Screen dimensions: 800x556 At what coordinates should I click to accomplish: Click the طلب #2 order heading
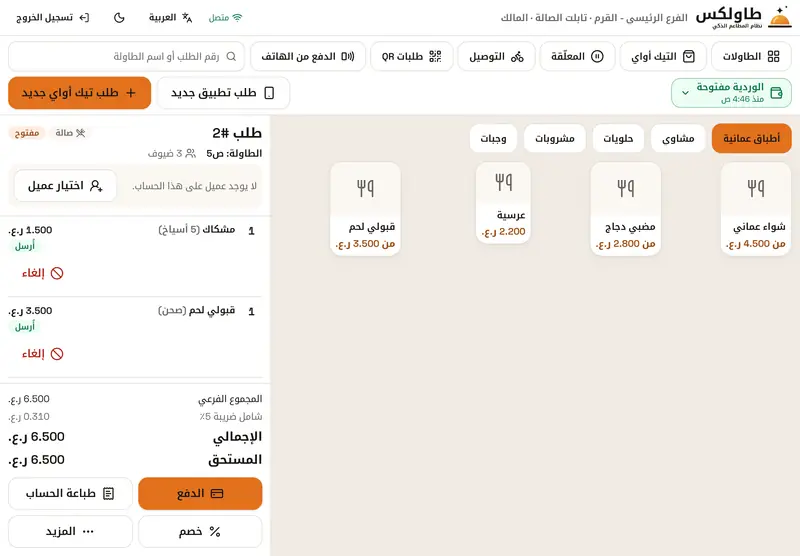click(237, 133)
